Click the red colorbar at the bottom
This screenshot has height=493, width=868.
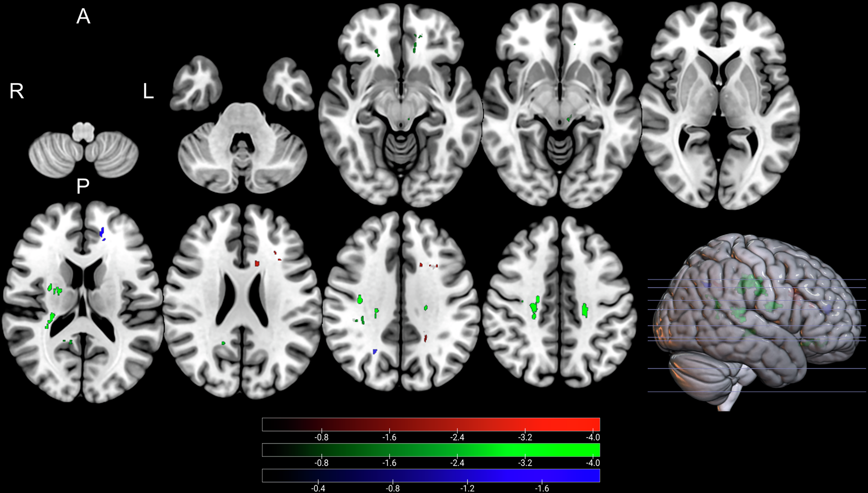(431, 424)
